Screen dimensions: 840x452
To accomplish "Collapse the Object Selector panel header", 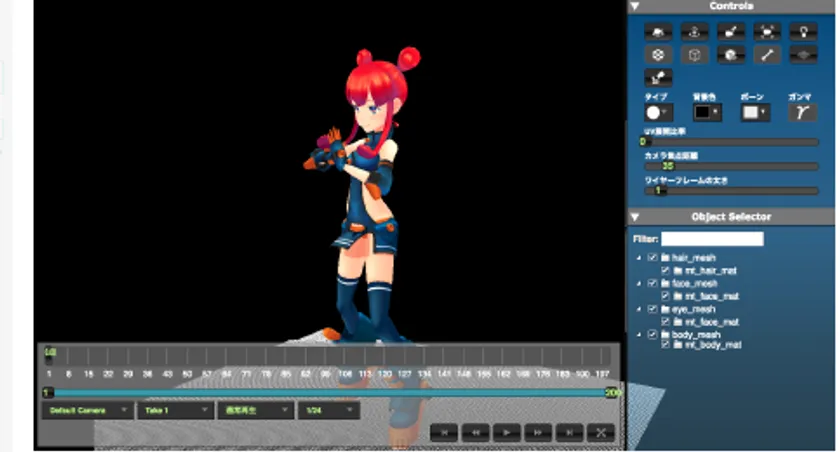I will tap(636, 217).
